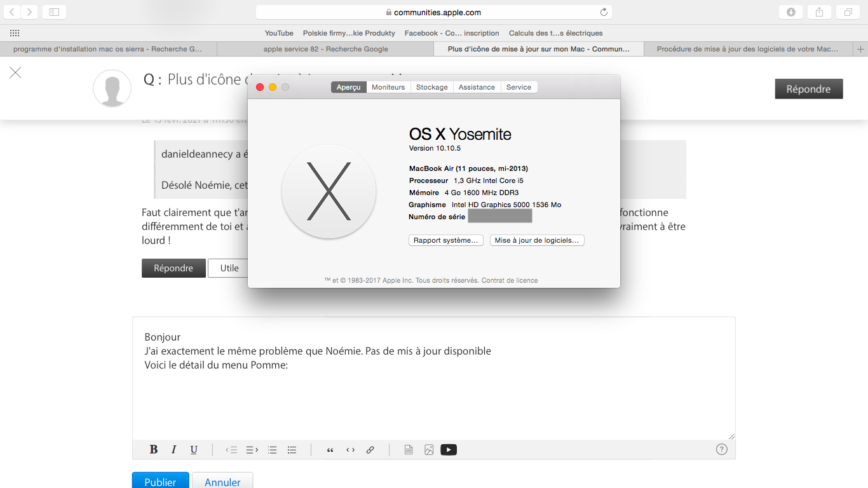This screenshot has height=488, width=868.
Task: Click the dark Répondre button in the header
Action: (809, 89)
